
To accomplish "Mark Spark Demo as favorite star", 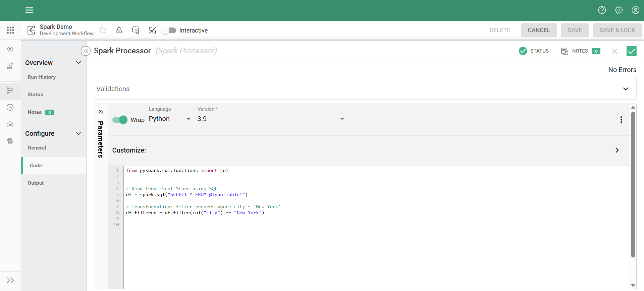I will click(102, 30).
